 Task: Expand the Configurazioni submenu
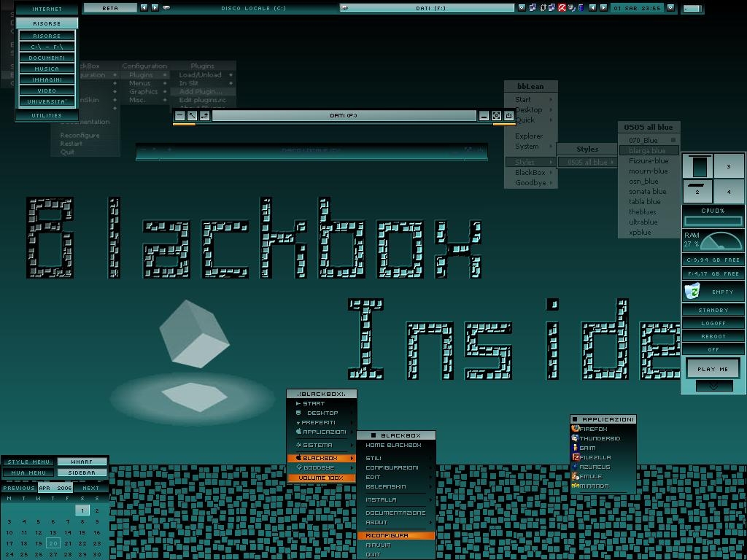click(x=396, y=467)
